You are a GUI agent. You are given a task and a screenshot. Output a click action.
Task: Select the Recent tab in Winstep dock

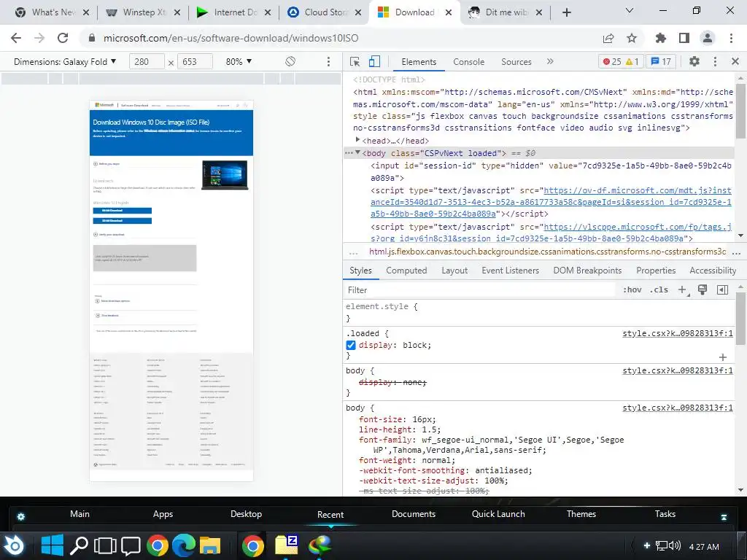(x=330, y=515)
